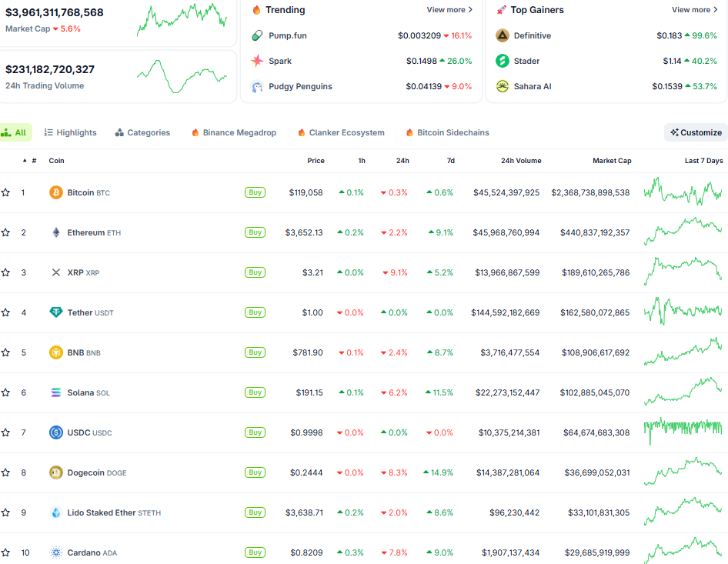The width and height of the screenshot is (728, 564).
Task: Add Dogecoin to favorites via star
Action: tap(5, 472)
